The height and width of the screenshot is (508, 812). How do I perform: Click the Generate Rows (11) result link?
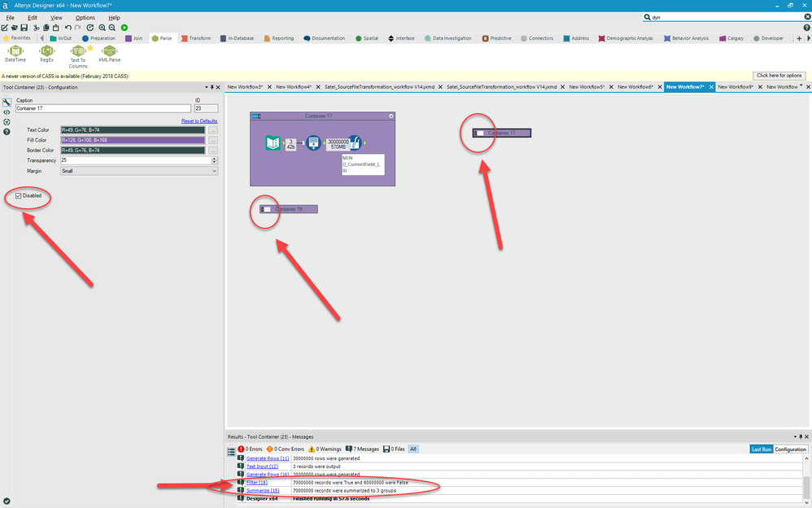tap(268, 459)
